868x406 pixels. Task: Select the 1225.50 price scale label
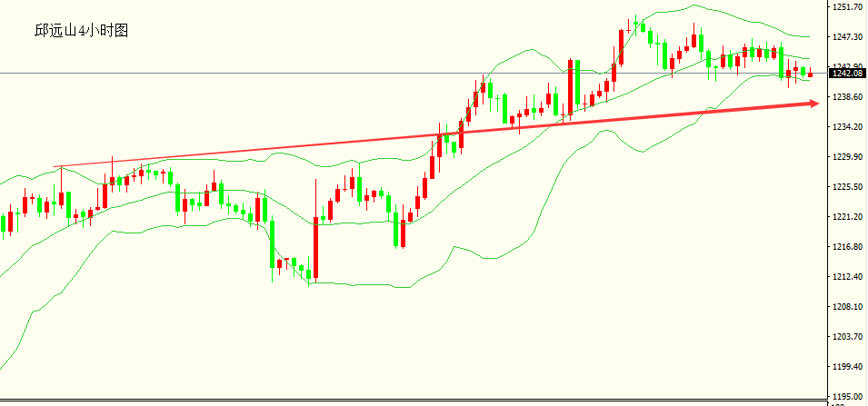click(x=848, y=187)
